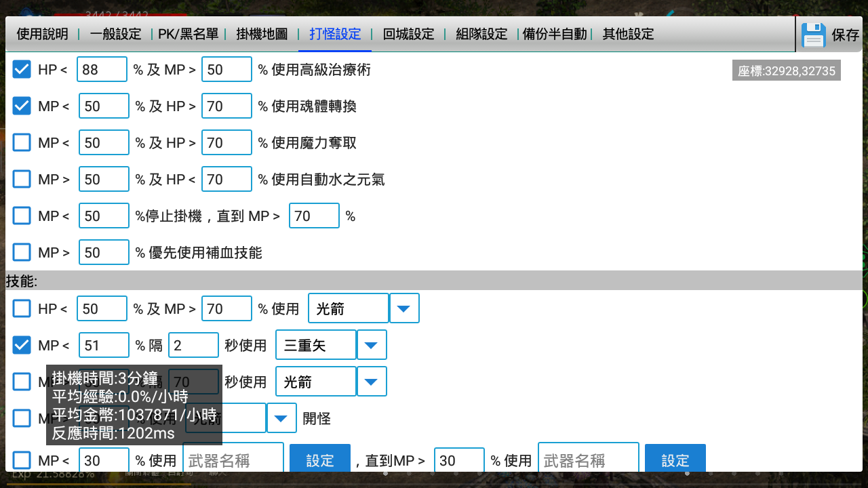Image resolution: width=868 pixels, height=488 pixels.
Task: Click MP field with 50 in 魂體轉換 row
Action: (104, 106)
